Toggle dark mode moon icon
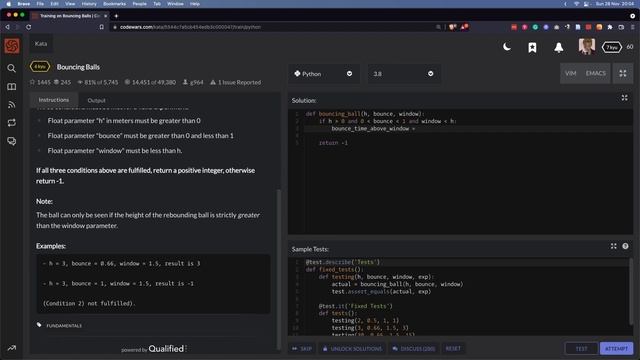 click(x=507, y=47)
